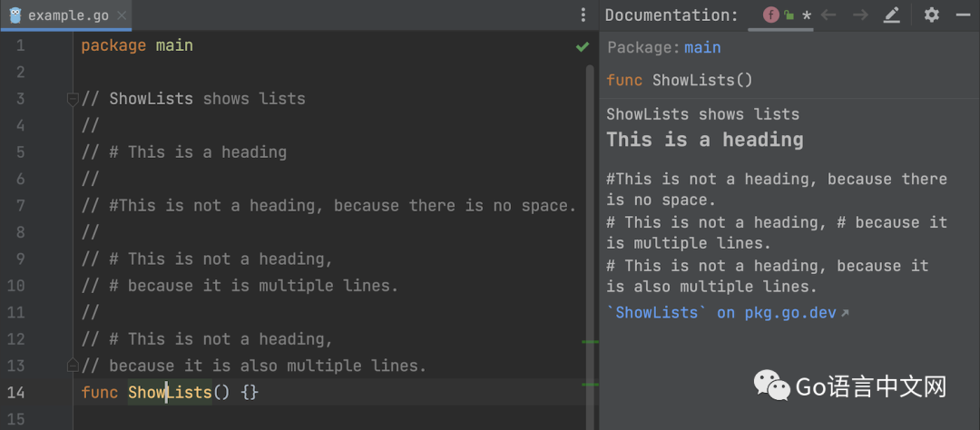Screen dimensions: 980x430
Task: Collapse the fold marker at line 13
Action: [73, 365]
